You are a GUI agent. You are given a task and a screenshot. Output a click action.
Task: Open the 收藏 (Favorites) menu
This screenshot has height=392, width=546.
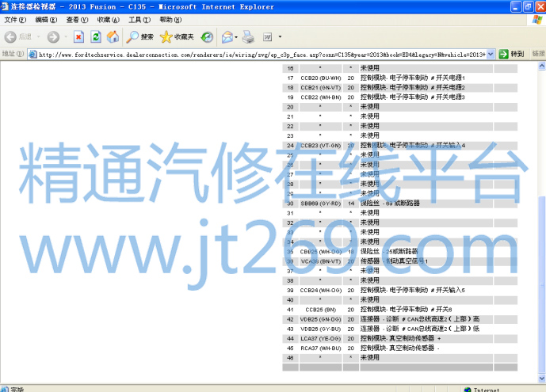tap(109, 20)
